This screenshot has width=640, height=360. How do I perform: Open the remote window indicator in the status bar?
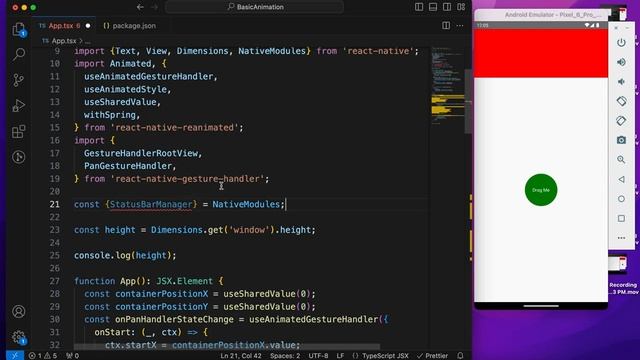click(x=15, y=356)
